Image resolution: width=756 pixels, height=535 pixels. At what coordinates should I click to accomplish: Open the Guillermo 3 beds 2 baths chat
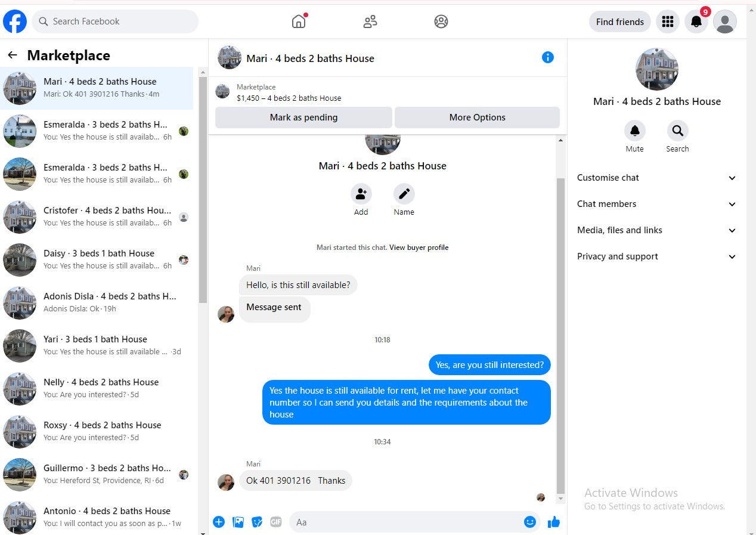tap(97, 475)
